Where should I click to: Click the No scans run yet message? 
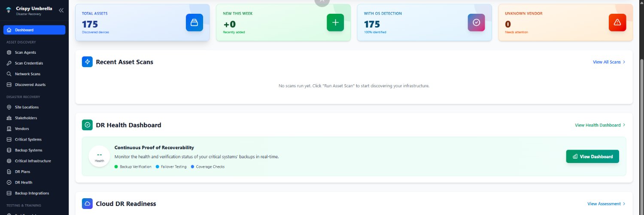point(354,86)
